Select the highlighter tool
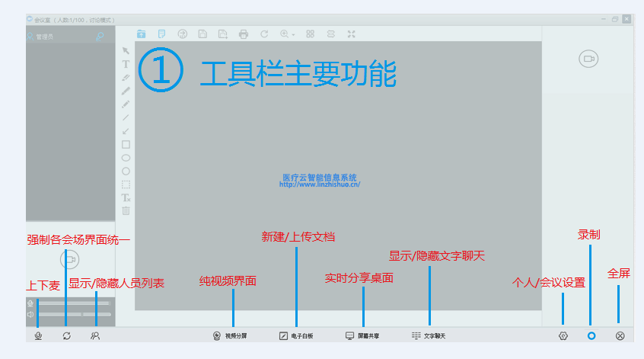This screenshot has width=644, height=359. point(126,77)
